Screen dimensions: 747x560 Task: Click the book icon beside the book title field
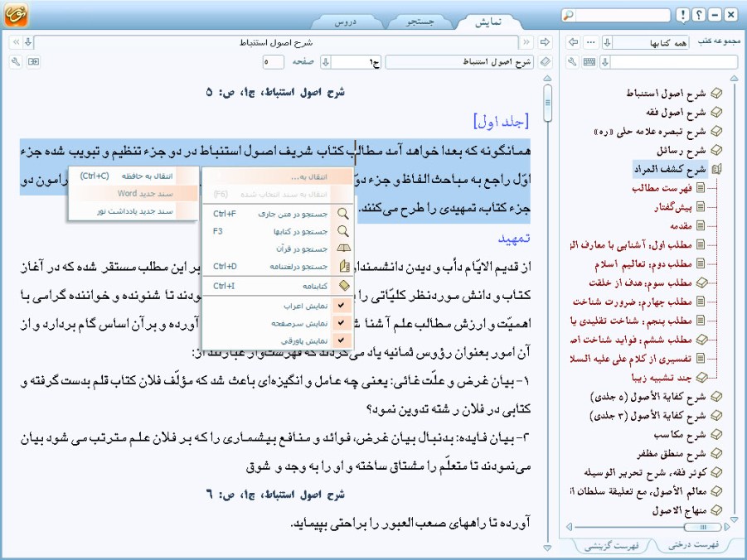point(545,62)
